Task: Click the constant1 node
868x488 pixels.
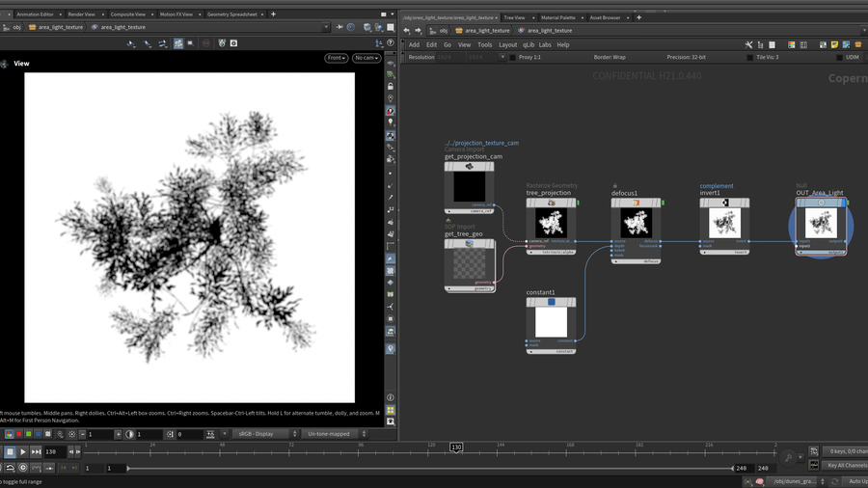Action: 552,323
